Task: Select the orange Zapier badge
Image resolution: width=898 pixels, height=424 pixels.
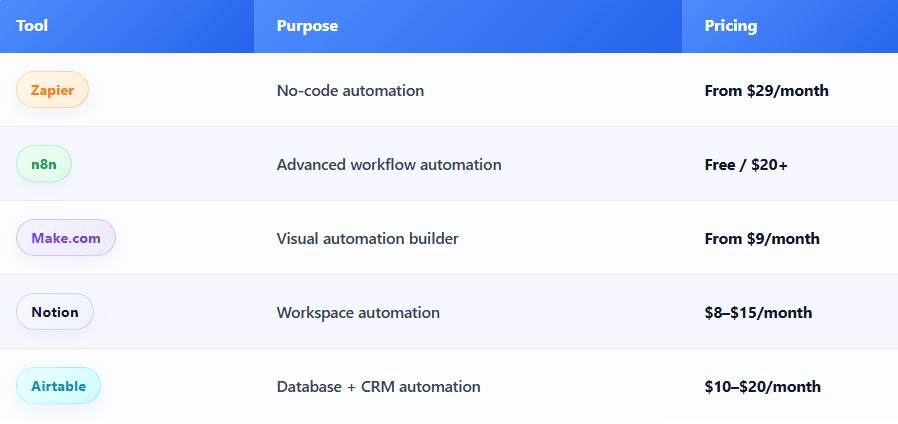Action: click(x=52, y=90)
